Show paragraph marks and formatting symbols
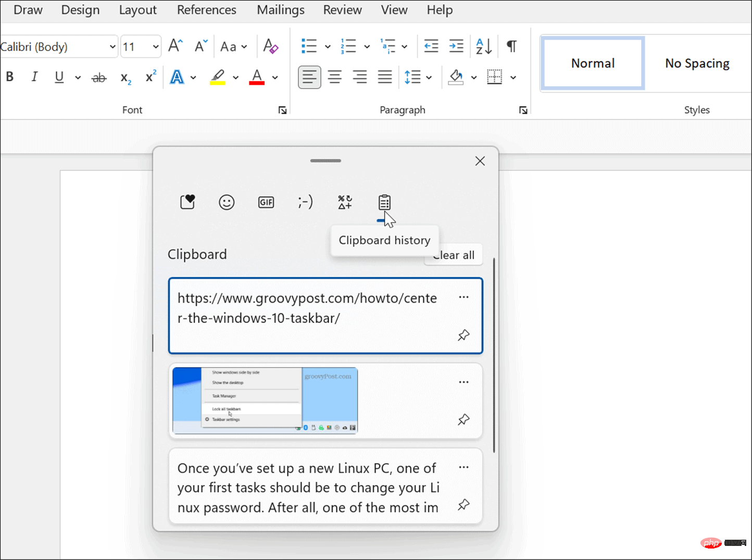Viewport: 752px width, 560px height. (x=512, y=46)
